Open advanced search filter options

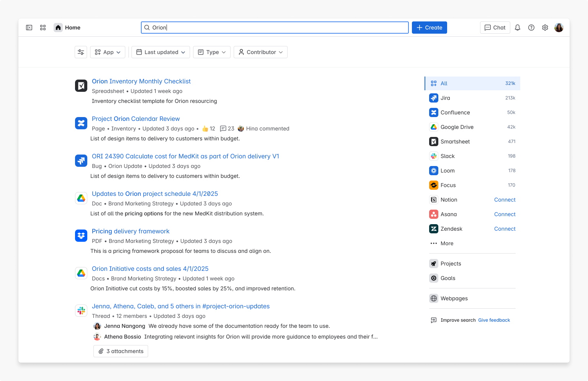(81, 52)
